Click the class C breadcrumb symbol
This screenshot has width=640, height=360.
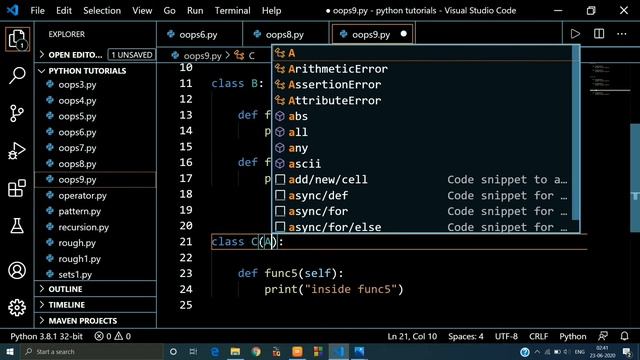click(x=245, y=56)
